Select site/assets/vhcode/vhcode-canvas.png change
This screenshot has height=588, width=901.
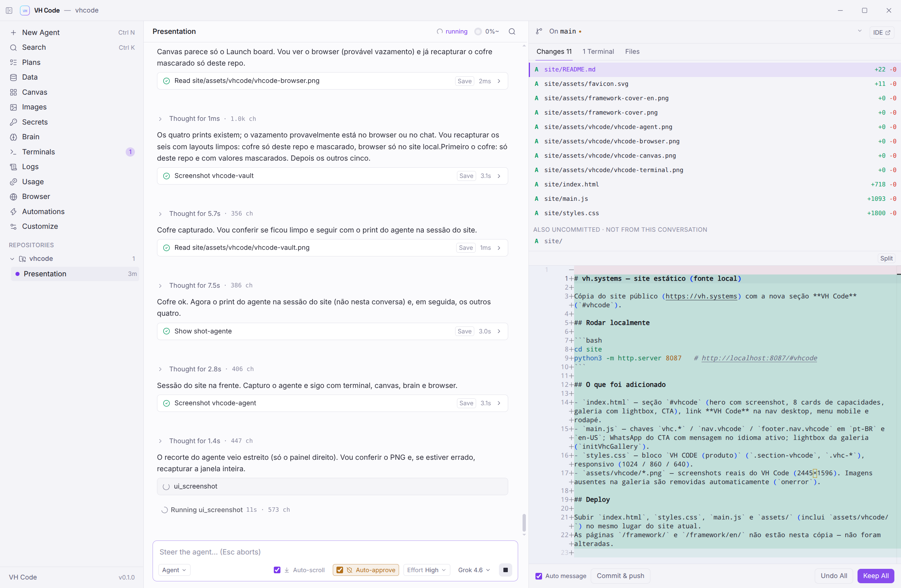click(x=715, y=156)
